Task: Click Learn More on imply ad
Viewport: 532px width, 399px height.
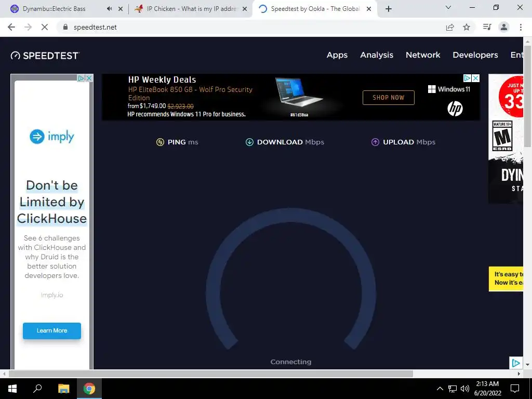Action: 52,330
